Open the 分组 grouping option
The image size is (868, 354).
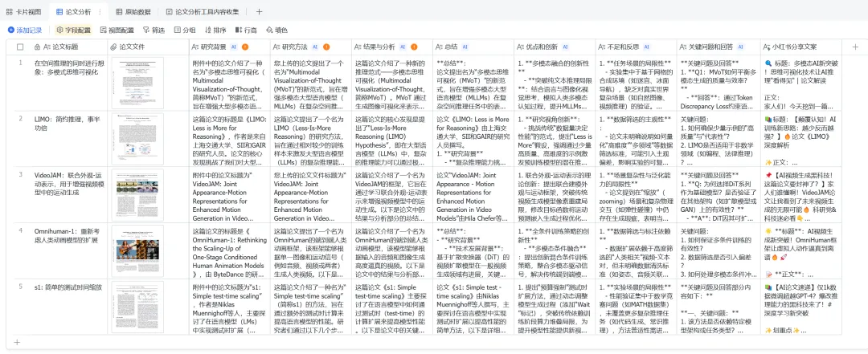point(184,30)
